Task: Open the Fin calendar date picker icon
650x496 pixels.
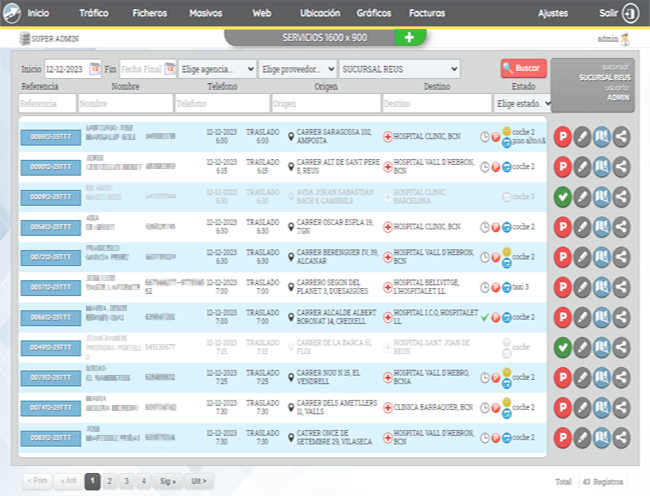Action: [170, 69]
